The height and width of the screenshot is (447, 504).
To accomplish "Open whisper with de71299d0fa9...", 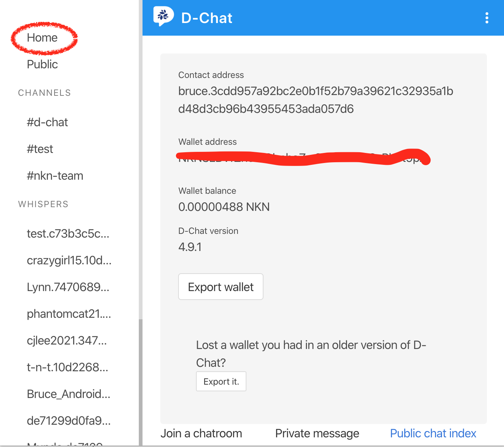I will tap(69, 421).
